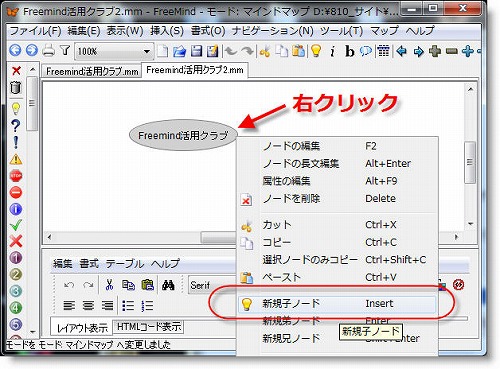This screenshot has height=369, width=500.
Task: Click the undo arrow in main toolbar
Action: [x=231, y=51]
